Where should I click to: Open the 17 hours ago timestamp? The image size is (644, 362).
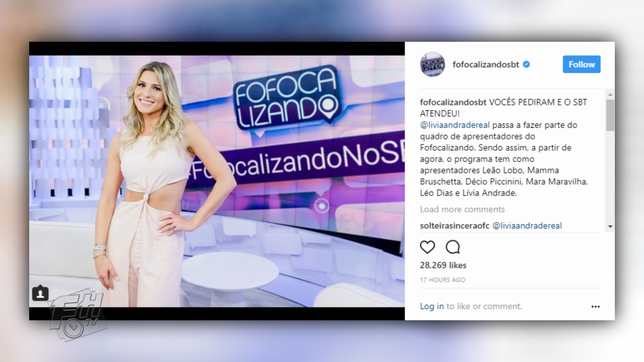pyautogui.click(x=442, y=280)
